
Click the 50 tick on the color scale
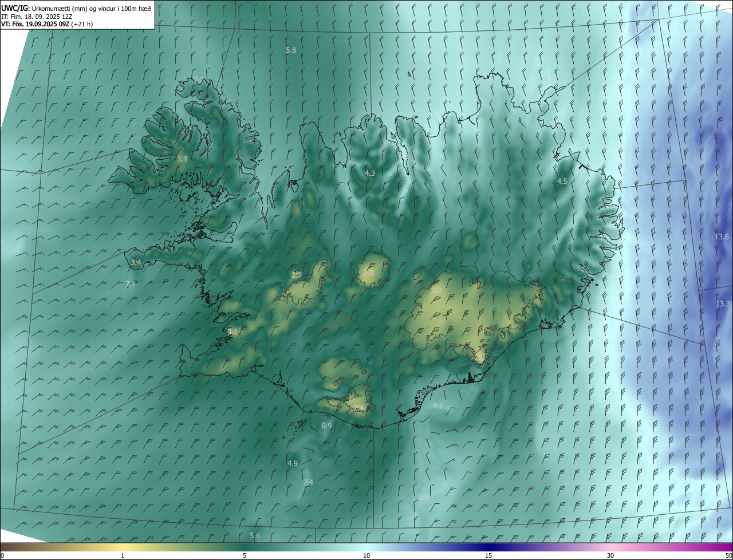[728, 555]
